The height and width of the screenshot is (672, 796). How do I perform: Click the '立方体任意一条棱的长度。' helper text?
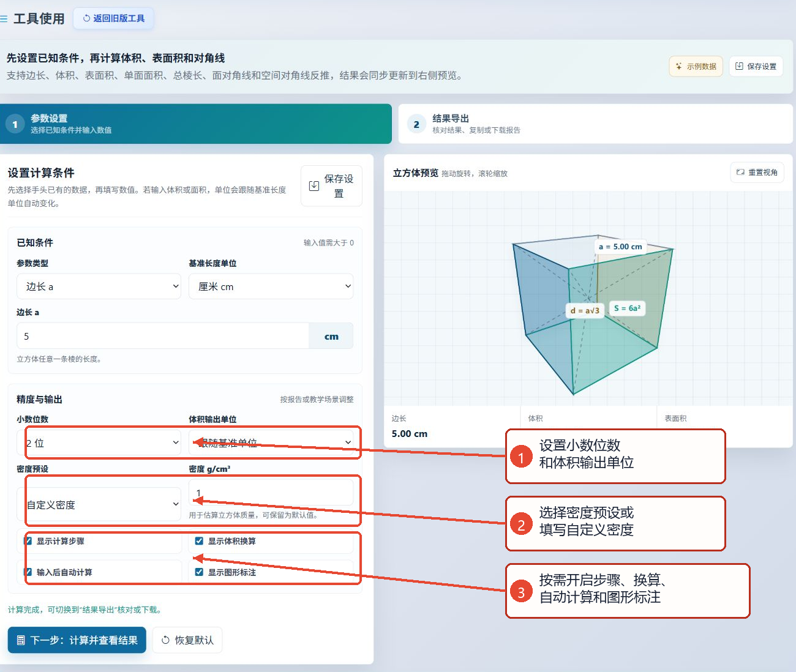[x=60, y=359]
